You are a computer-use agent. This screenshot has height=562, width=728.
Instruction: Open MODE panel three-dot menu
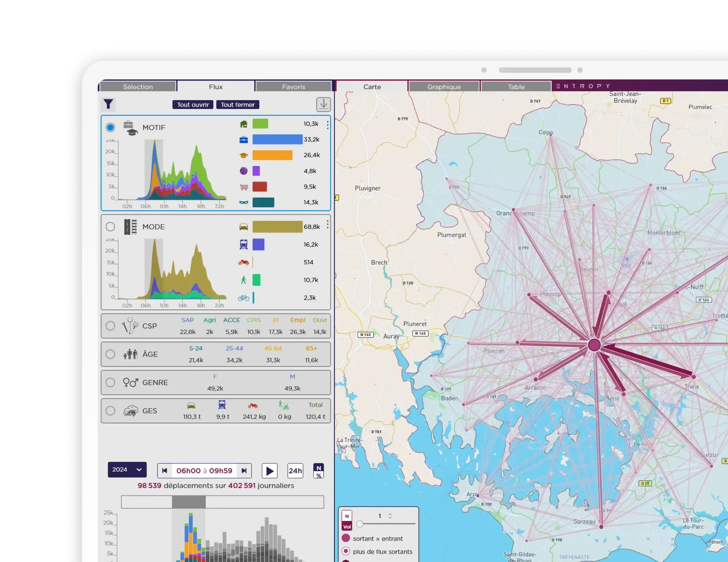tap(328, 224)
